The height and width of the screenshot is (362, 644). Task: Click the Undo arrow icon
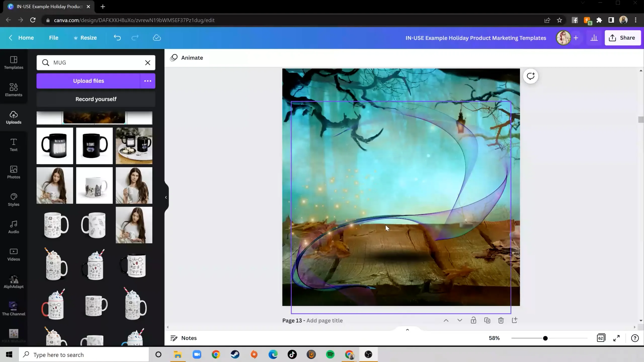click(117, 38)
